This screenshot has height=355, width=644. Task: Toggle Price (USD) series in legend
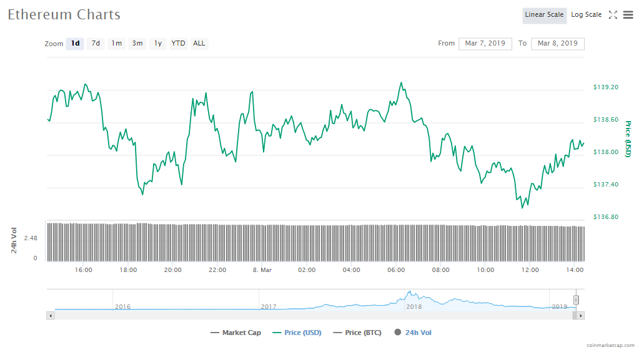(x=297, y=333)
